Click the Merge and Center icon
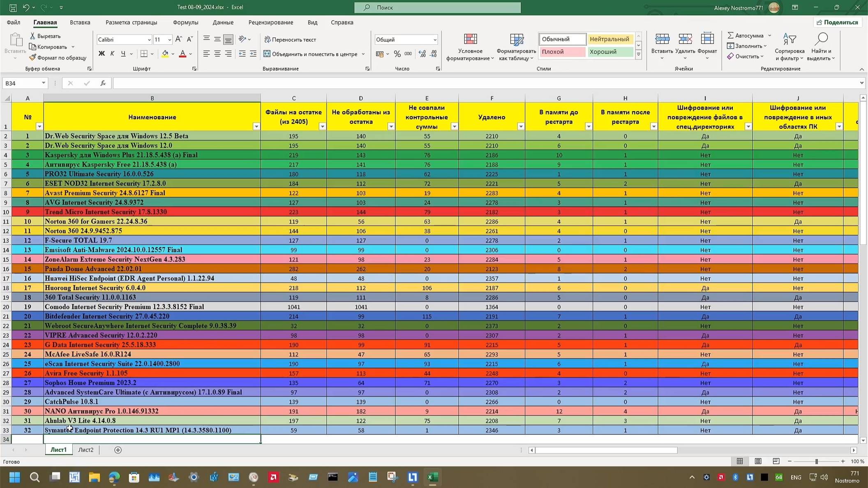Viewport: 868px width, 488px height. (x=267, y=54)
